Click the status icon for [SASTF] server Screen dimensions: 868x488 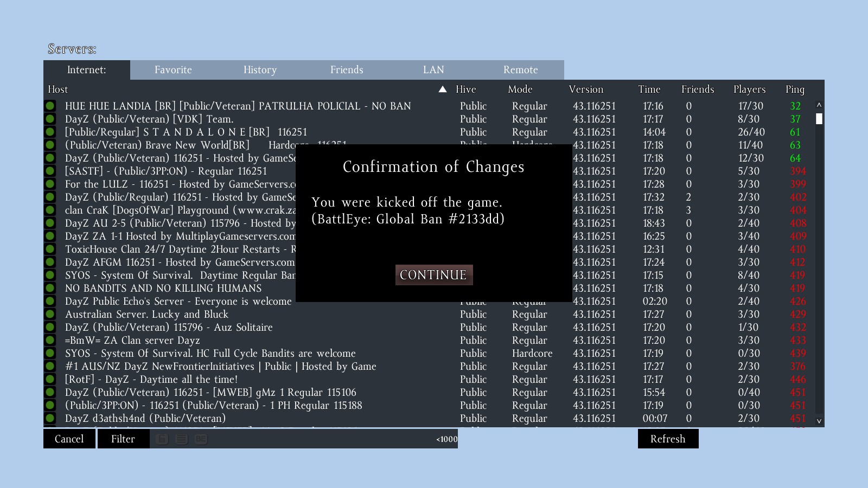click(x=50, y=171)
